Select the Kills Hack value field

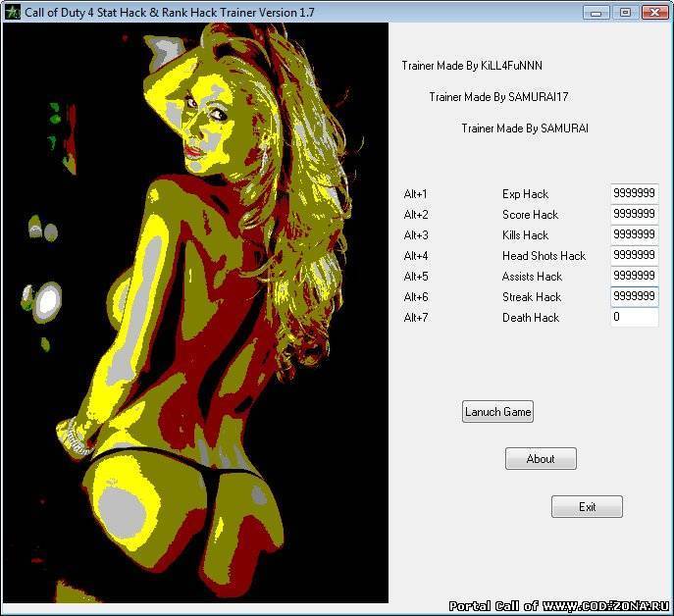[x=635, y=234]
